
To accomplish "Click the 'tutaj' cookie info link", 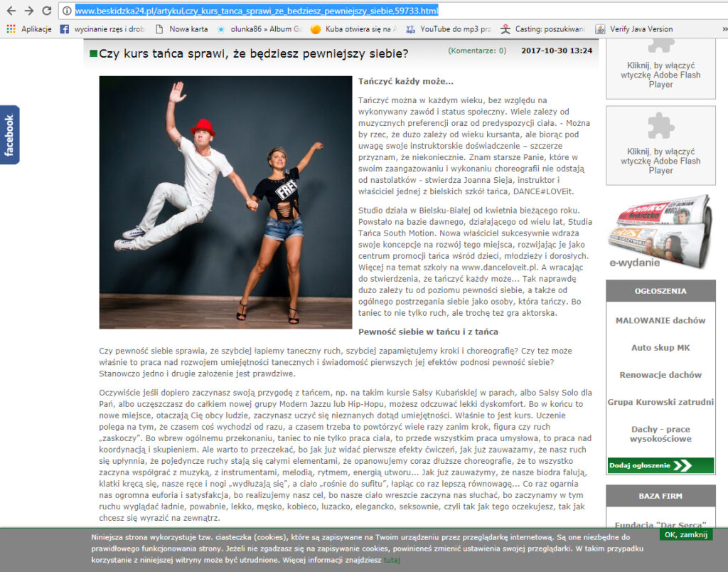I will point(392,561).
